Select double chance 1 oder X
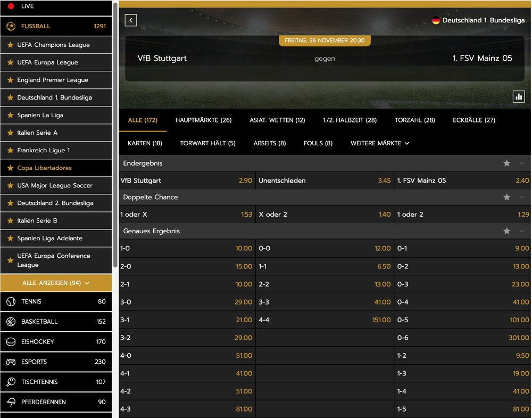Screen dimensions: 532x418 pos(186,215)
